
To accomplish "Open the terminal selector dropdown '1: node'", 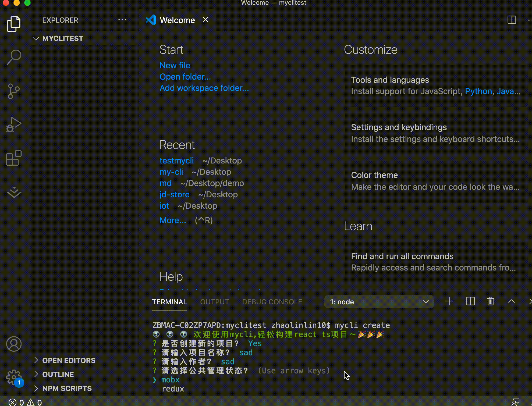I will [x=379, y=302].
